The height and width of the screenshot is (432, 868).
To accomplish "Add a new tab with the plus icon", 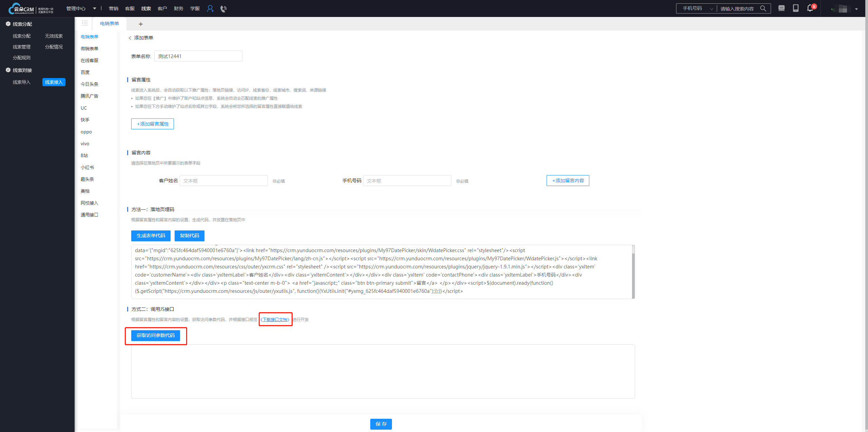I will pos(141,24).
